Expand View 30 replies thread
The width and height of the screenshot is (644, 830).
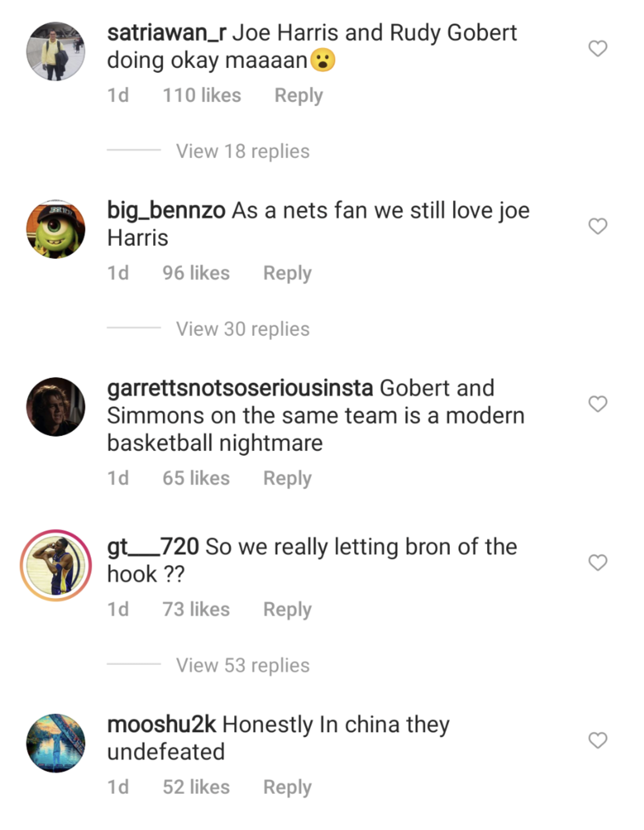point(243,329)
